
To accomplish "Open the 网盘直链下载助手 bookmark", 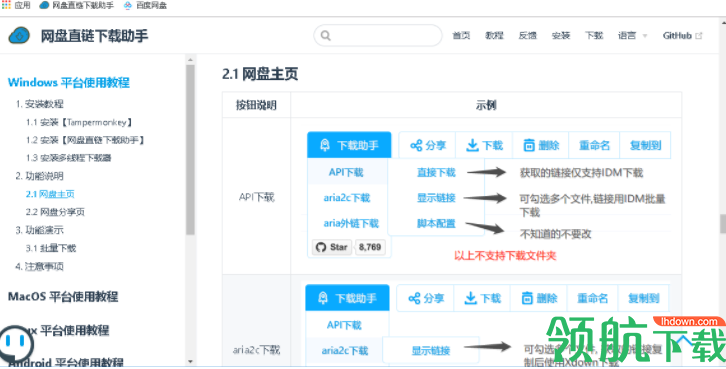I will pyautogui.click(x=76, y=5).
